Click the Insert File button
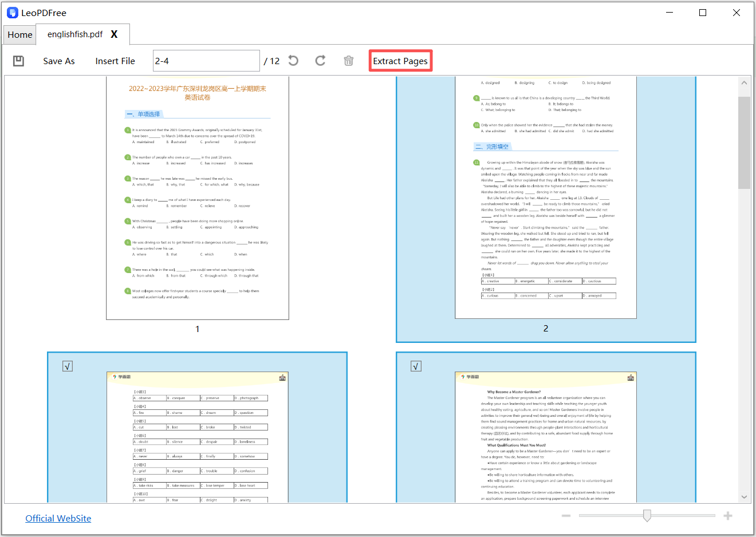756x537 pixels. coord(115,61)
